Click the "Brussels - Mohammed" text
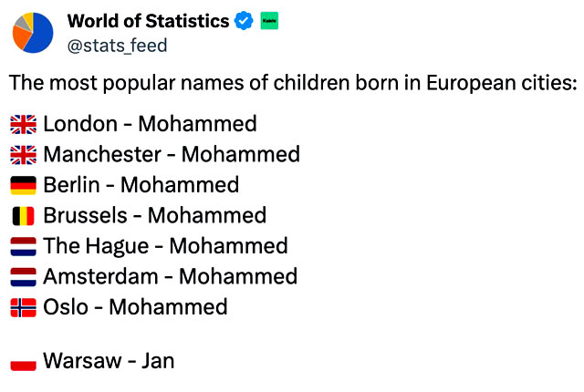The height and width of the screenshot is (392, 584). 154,215
